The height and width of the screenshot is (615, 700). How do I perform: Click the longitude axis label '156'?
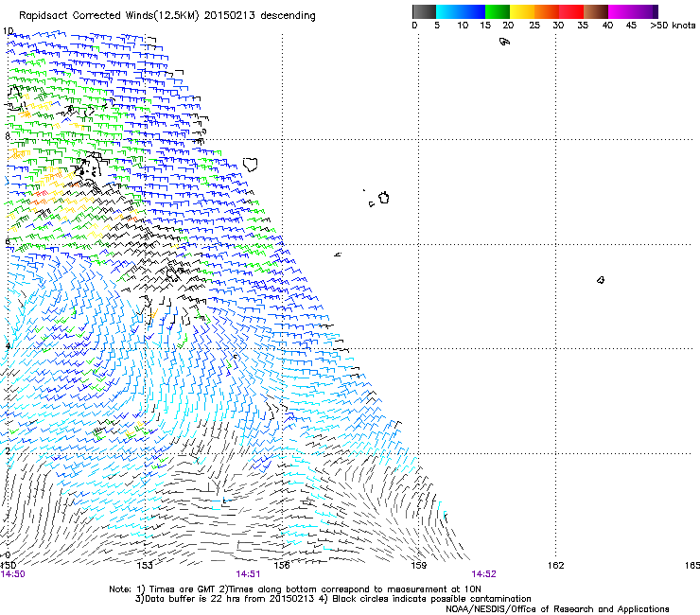pyautogui.click(x=282, y=566)
